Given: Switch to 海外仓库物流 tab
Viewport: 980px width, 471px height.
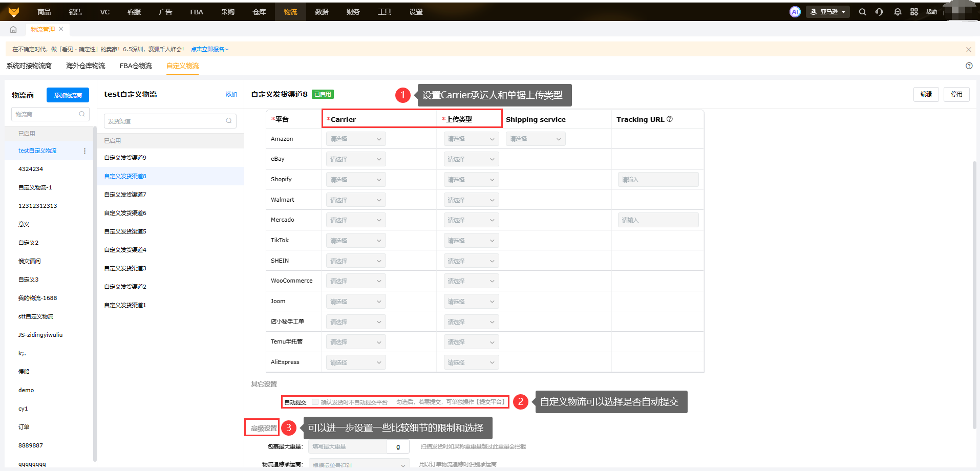Looking at the screenshot, I should 86,66.
